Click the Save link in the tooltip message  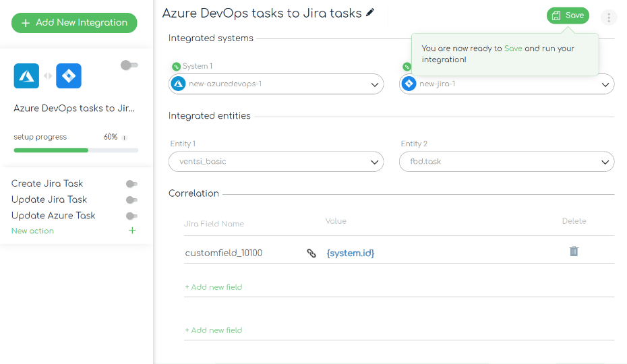pyautogui.click(x=513, y=49)
